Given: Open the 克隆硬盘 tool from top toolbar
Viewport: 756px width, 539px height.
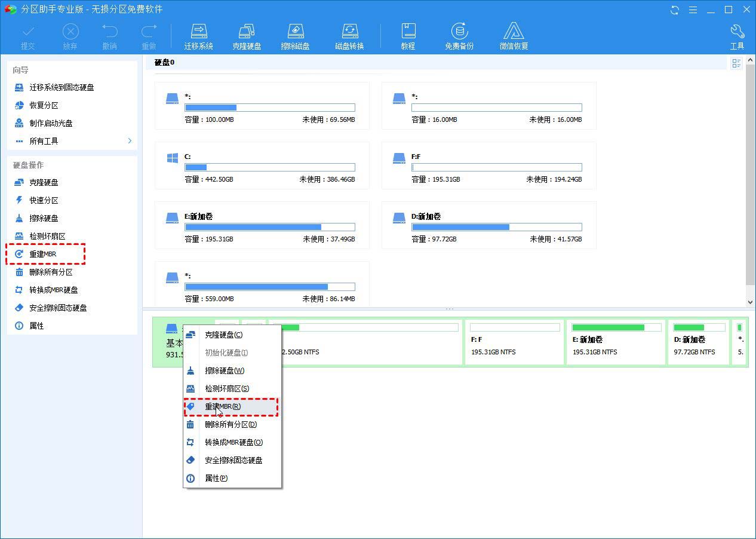Looking at the screenshot, I should [x=247, y=35].
